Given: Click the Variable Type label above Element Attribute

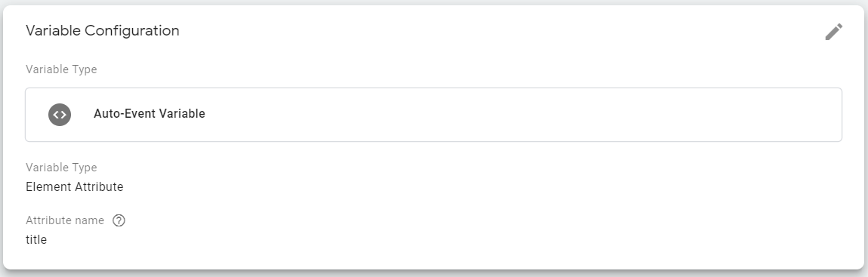Looking at the screenshot, I should point(61,168).
